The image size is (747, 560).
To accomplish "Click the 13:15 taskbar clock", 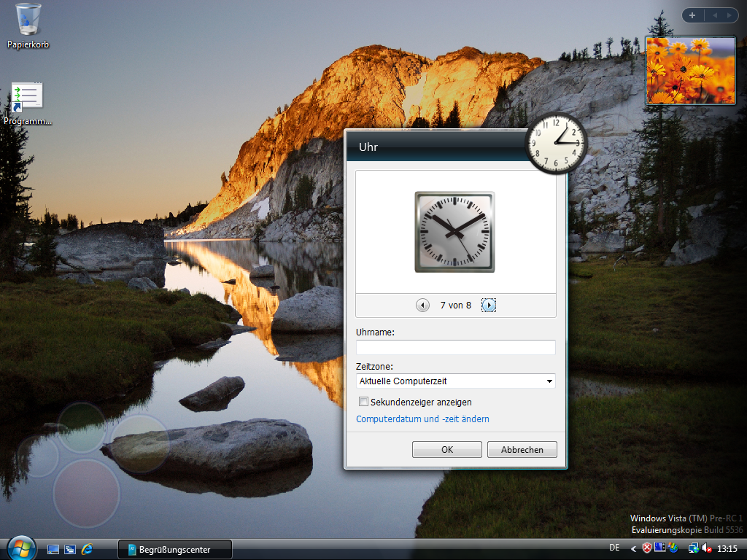I will click(x=727, y=548).
